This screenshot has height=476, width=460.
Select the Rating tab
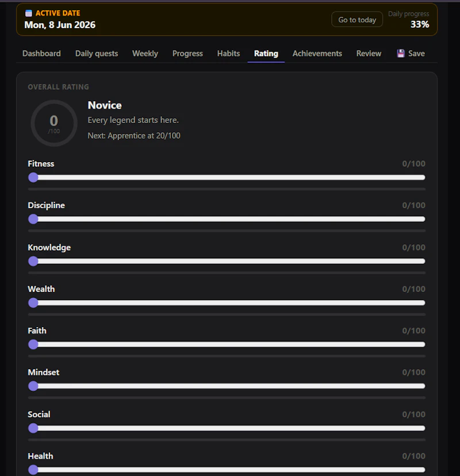[x=266, y=53]
